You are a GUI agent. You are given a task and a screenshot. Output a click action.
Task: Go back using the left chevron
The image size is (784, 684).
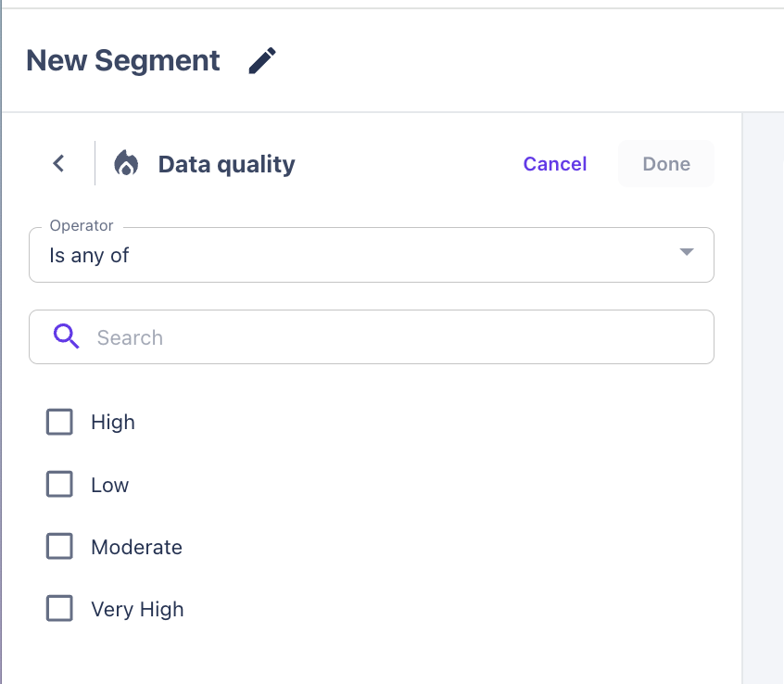[x=58, y=164]
